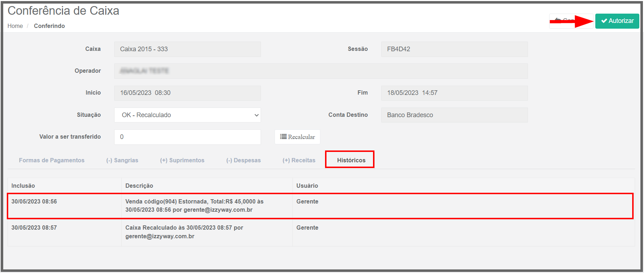
Task: Click the Inicio date field
Action: tap(187, 93)
